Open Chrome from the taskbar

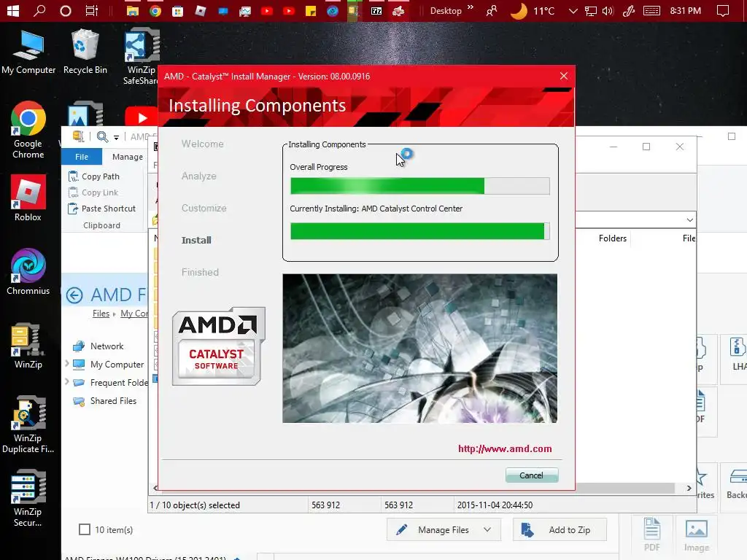pyautogui.click(x=155, y=10)
